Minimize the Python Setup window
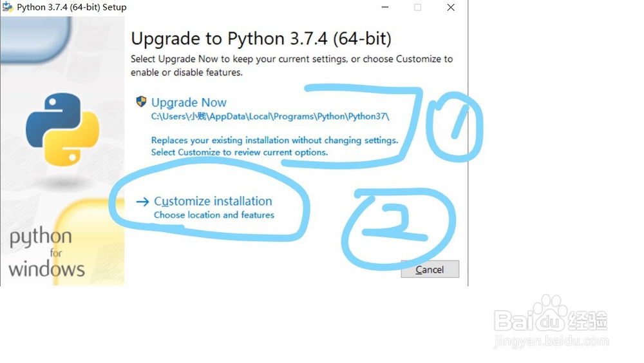Screen dimensions: 644x363 [385, 7]
